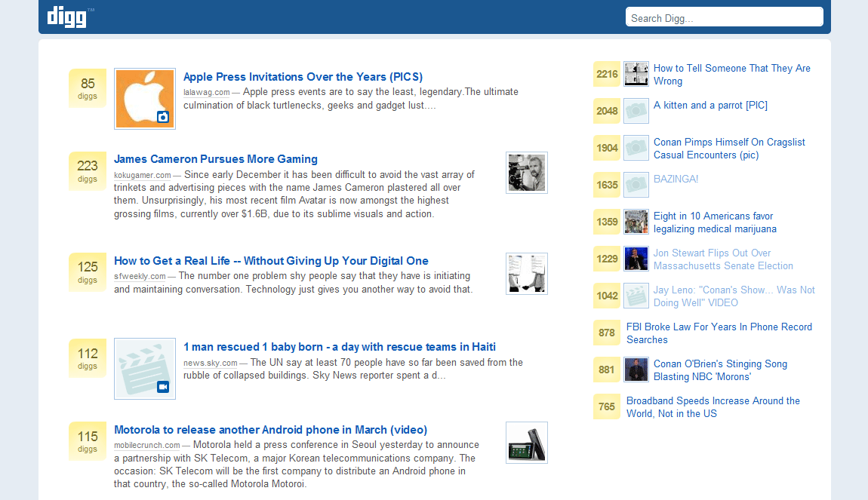Open 'Apple Press Invitations Over the Years' headline

303,77
